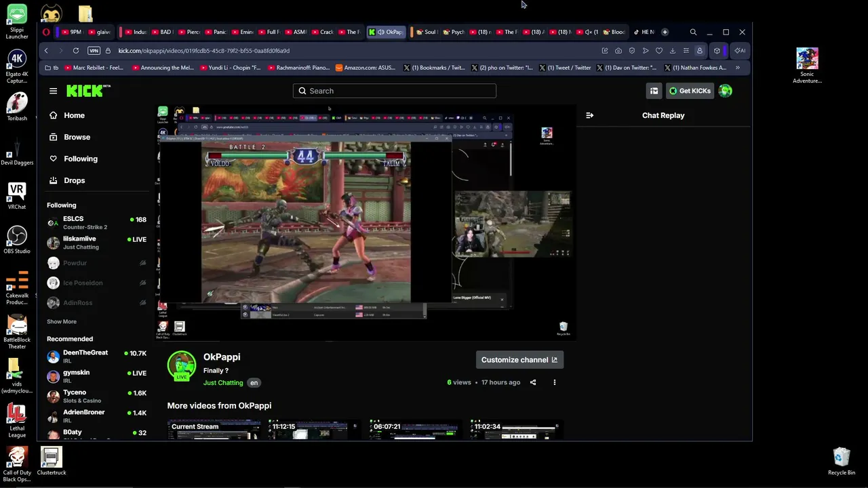
Task: Go back in the browser
Action: (x=46, y=51)
